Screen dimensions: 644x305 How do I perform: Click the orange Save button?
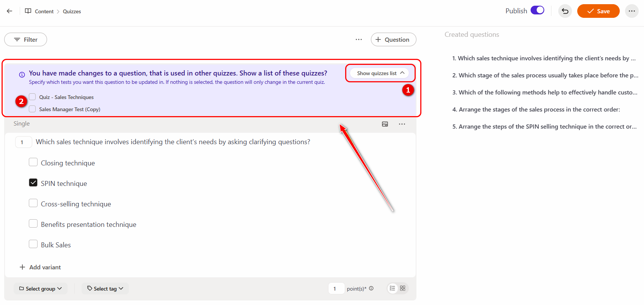point(598,11)
